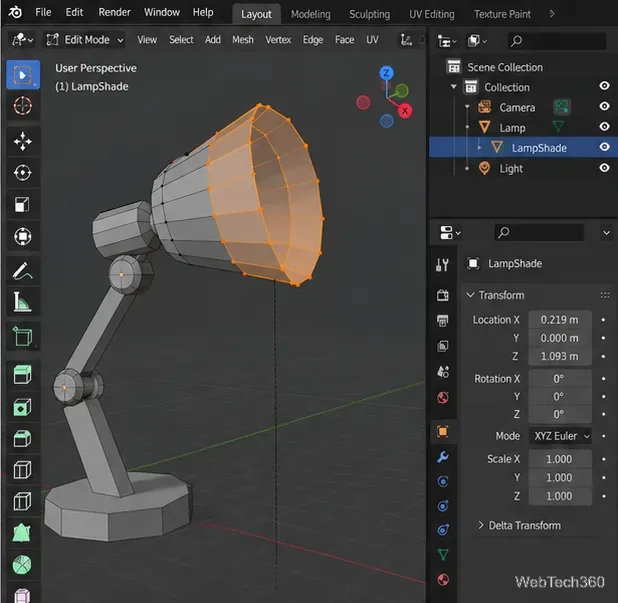Switch to the Modeling workspace tab

coord(311,14)
